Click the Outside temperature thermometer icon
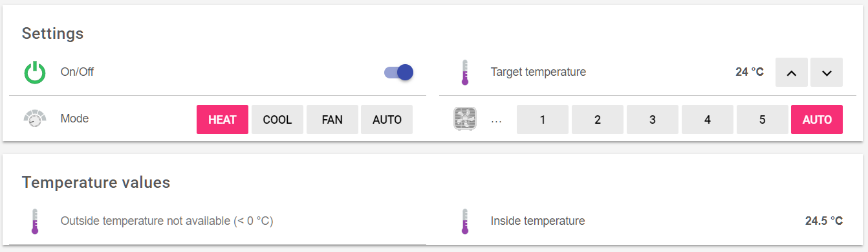The height and width of the screenshot is (252, 868). pyautogui.click(x=35, y=221)
